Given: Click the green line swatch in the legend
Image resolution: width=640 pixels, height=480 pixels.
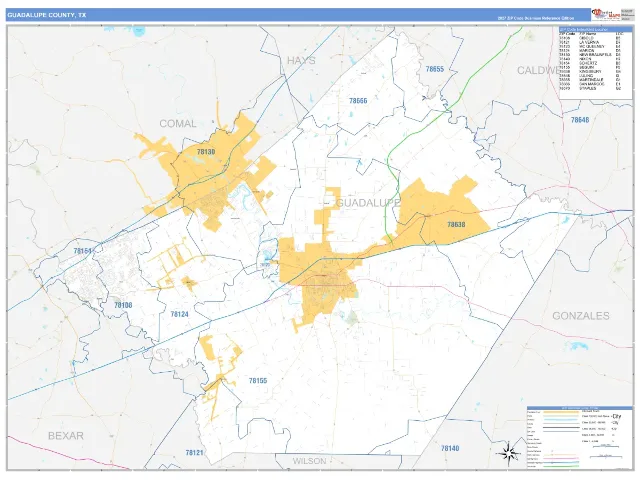Looking at the screenshot, I should (x=561, y=466).
